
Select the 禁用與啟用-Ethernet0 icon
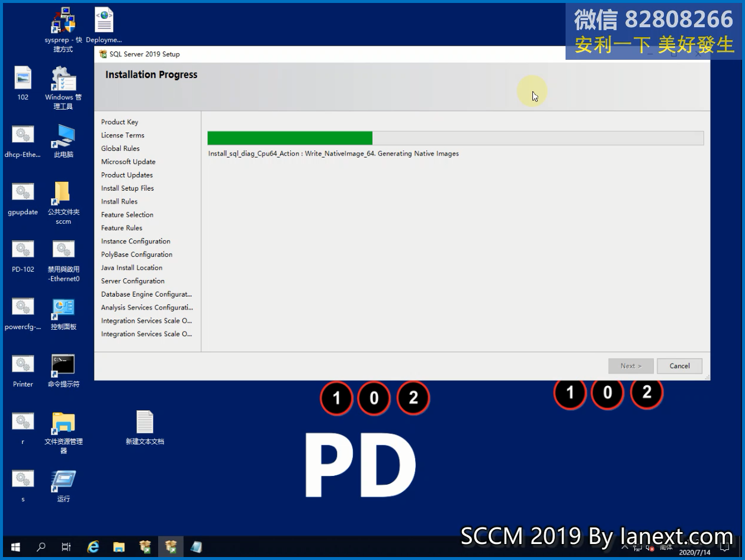click(63, 250)
